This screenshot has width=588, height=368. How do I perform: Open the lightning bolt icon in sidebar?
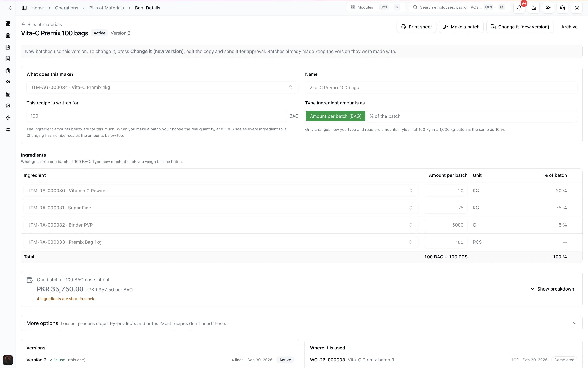(x=8, y=118)
